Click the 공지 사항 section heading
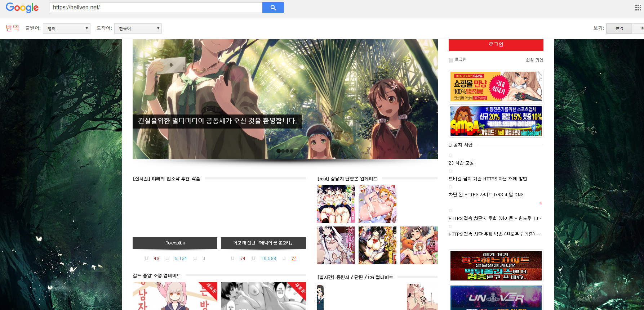 [463, 145]
